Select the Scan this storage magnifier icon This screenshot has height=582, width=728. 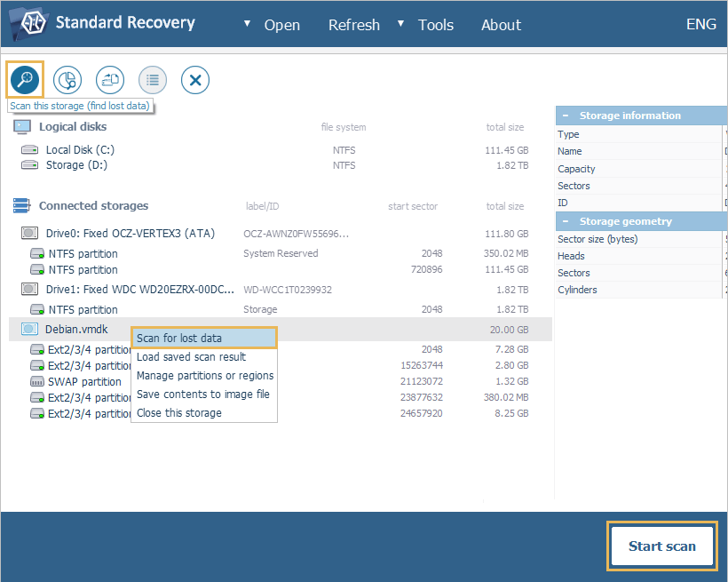[24, 79]
